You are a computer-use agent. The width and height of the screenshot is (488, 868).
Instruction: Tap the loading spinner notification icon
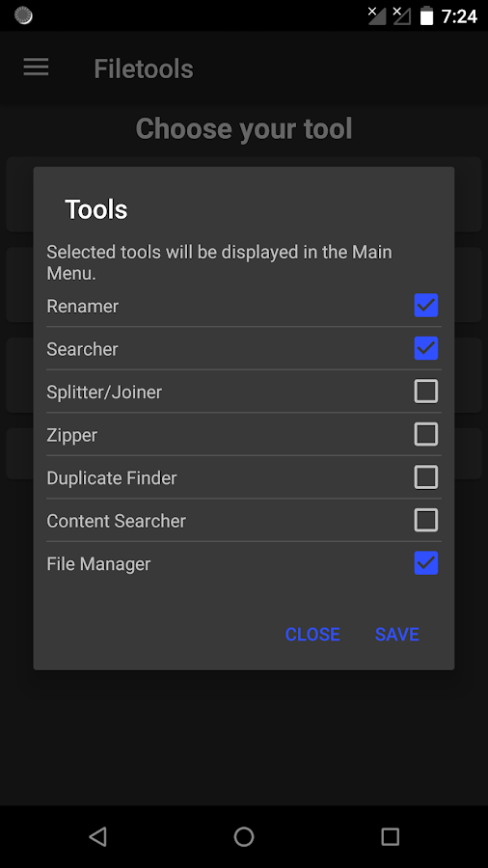(23, 15)
